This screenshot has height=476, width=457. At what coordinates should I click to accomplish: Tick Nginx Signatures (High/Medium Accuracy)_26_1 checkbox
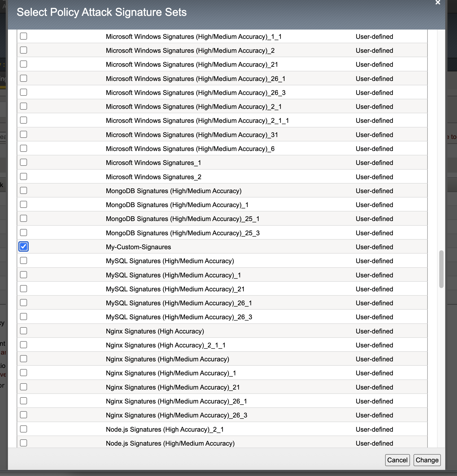pos(24,401)
